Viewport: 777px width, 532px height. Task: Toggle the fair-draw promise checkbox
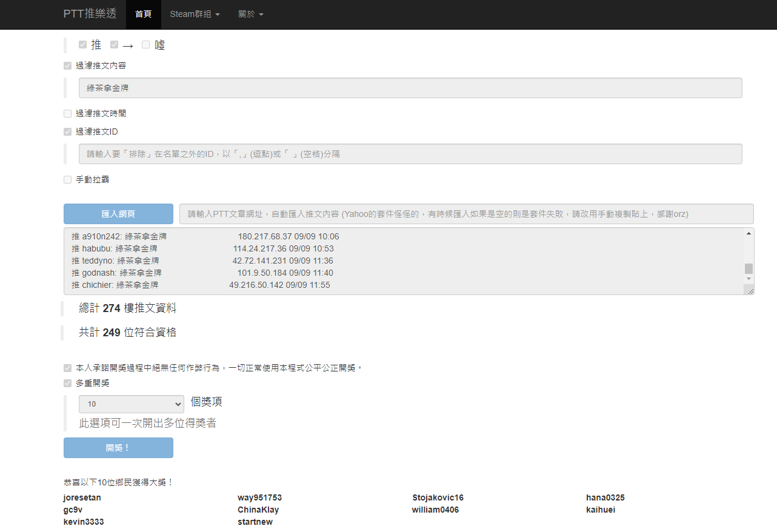pyautogui.click(x=67, y=368)
